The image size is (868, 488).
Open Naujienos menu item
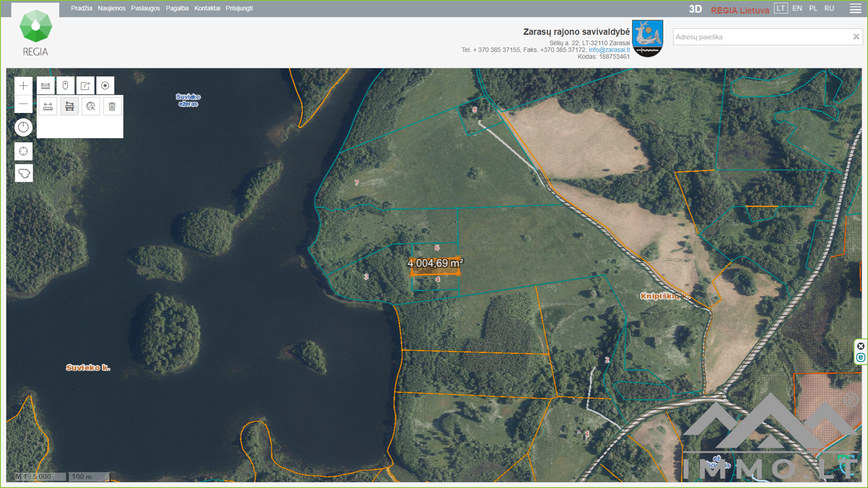(x=112, y=8)
